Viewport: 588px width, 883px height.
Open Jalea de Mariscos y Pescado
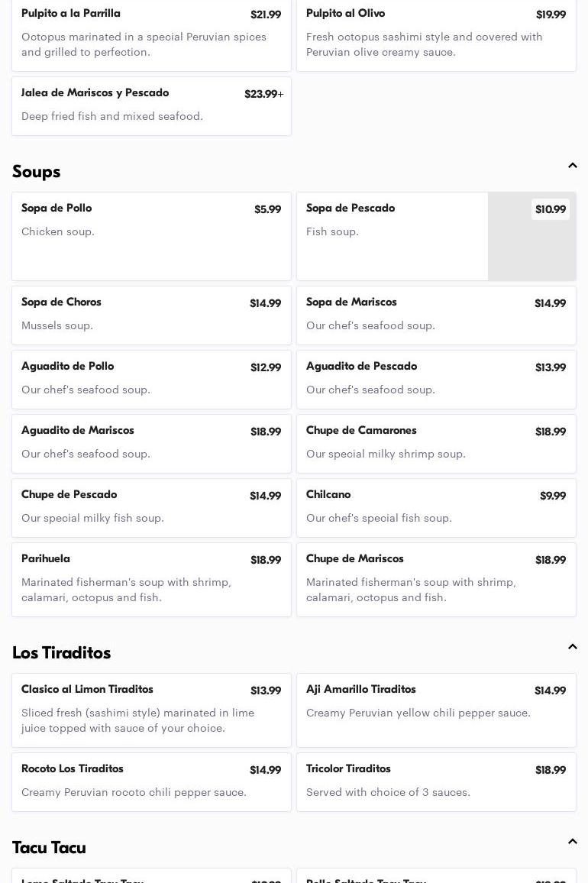pyautogui.click(x=151, y=105)
